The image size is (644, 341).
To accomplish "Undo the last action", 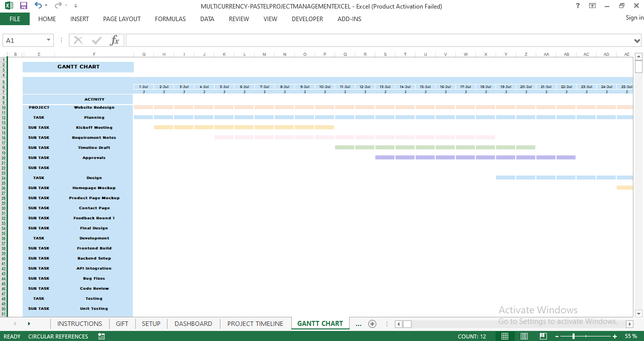I will [x=38, y=6].
